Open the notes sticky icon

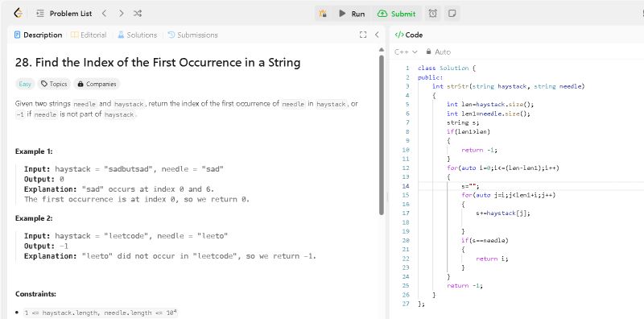452,14
